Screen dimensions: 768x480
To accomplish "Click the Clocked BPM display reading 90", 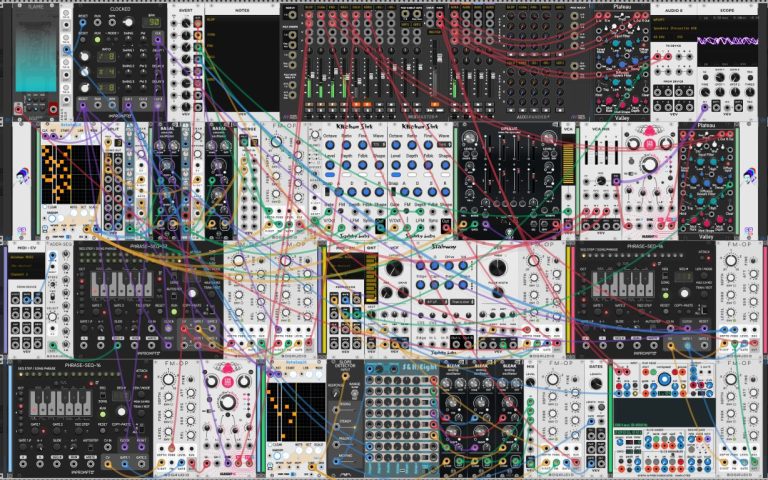I will (x=153, y=22).
